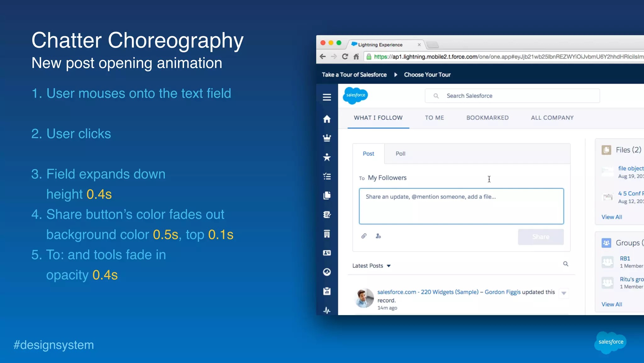Click View All under Files
This screenshot has width=644, height=363.
point(612,217)
